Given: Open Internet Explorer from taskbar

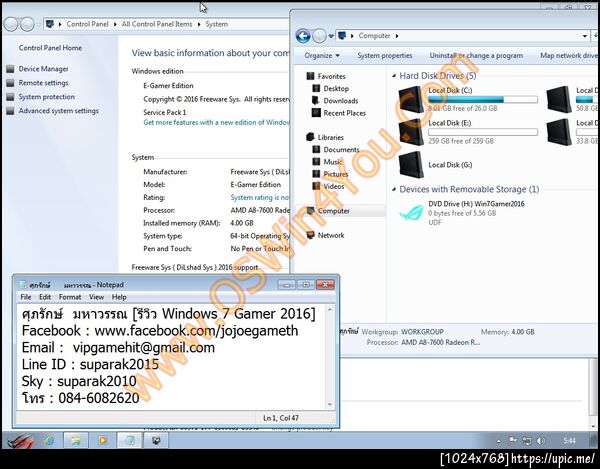Looking at the screenshot, I should tap(49, 441).
